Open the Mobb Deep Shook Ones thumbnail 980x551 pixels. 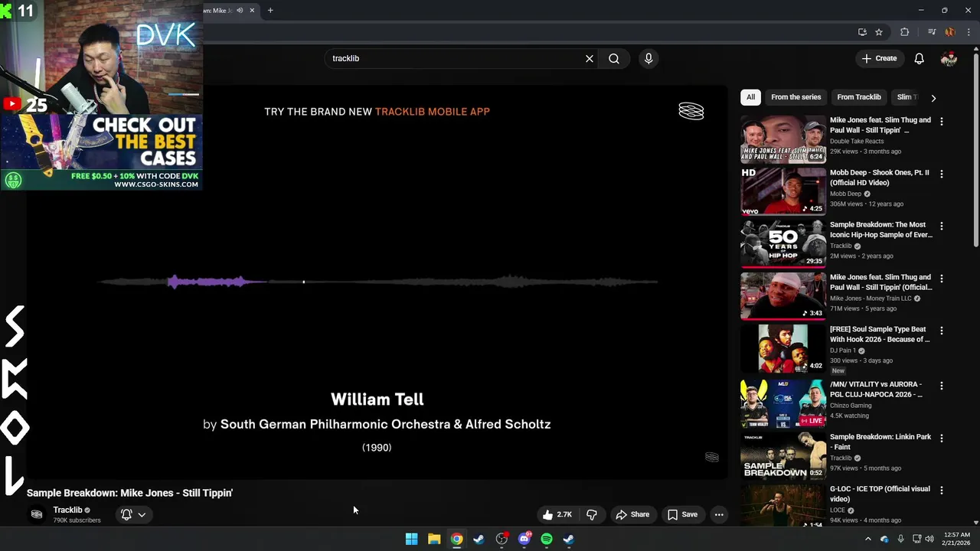[783, 191]
